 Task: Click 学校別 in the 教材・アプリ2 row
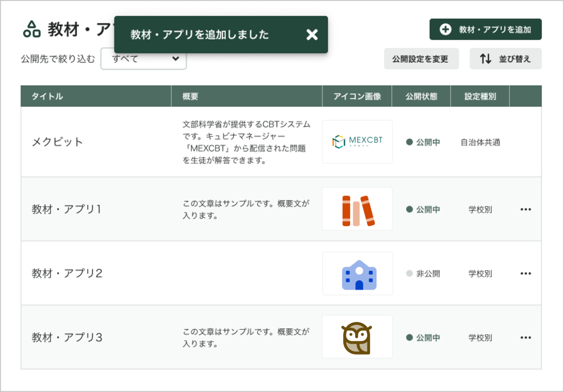click(480, 274)
